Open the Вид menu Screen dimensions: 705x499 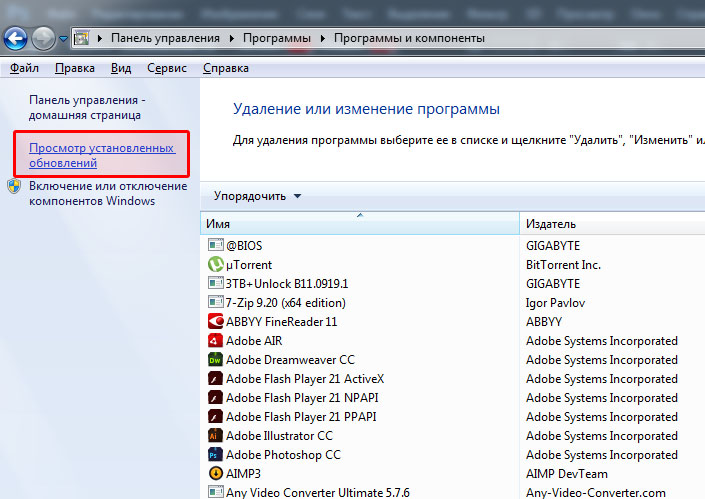coord(121,68)
